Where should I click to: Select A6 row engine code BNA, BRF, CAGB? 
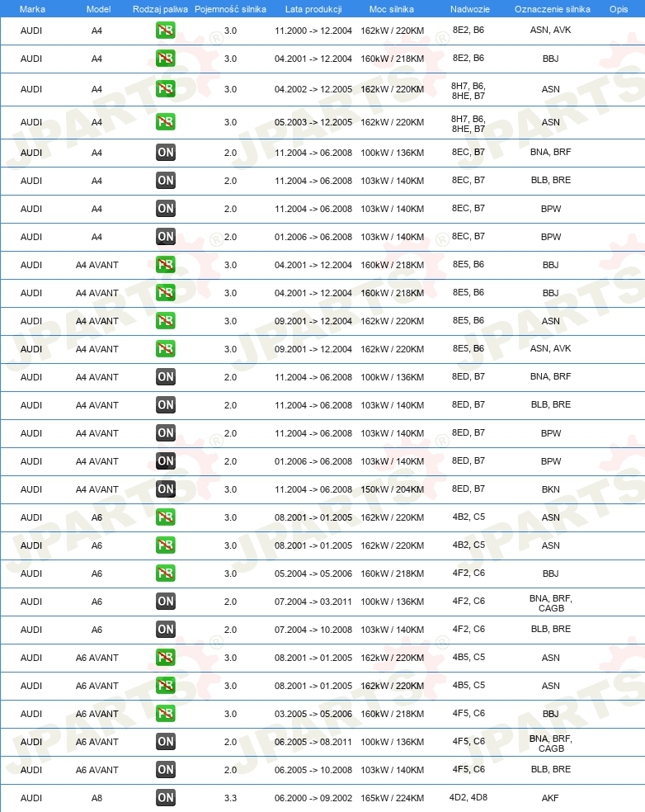(x=551, y=603)
